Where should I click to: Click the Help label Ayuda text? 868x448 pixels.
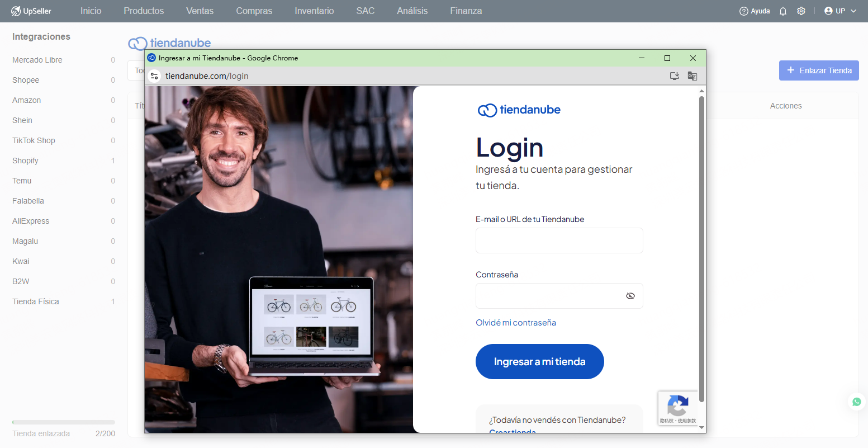(760, 11)
